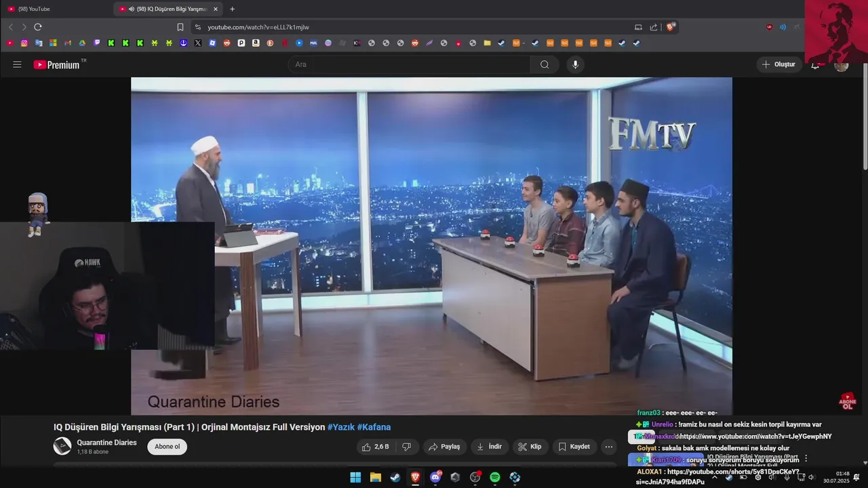The width and height of the screenshot is (868, 488).
Task: Open Steam from taskbar
Action: tap(395, 477)
